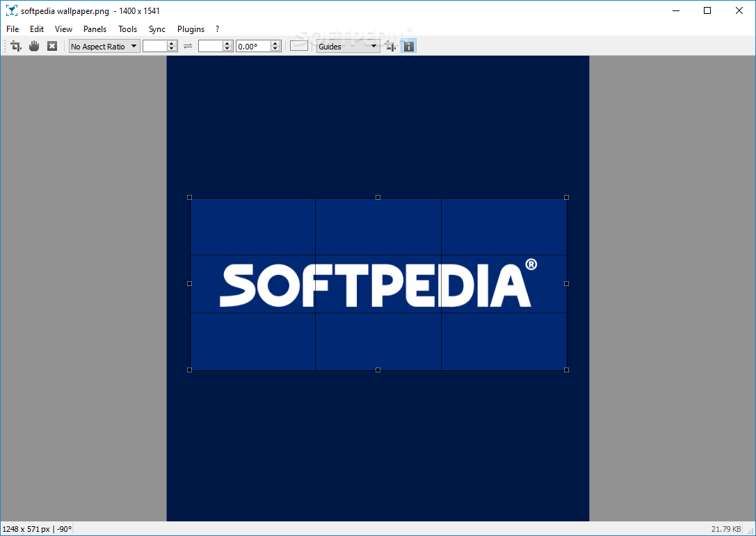Increase rotation angle with up arrow

275,43
